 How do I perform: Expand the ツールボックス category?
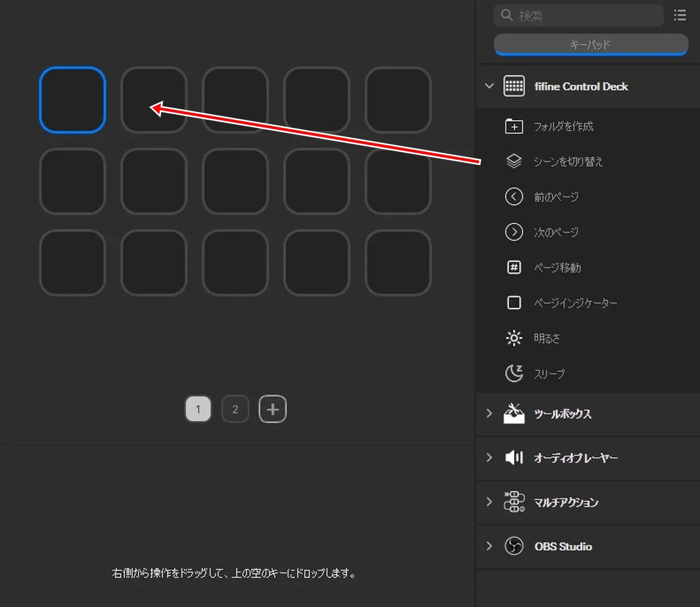[489, 414]
